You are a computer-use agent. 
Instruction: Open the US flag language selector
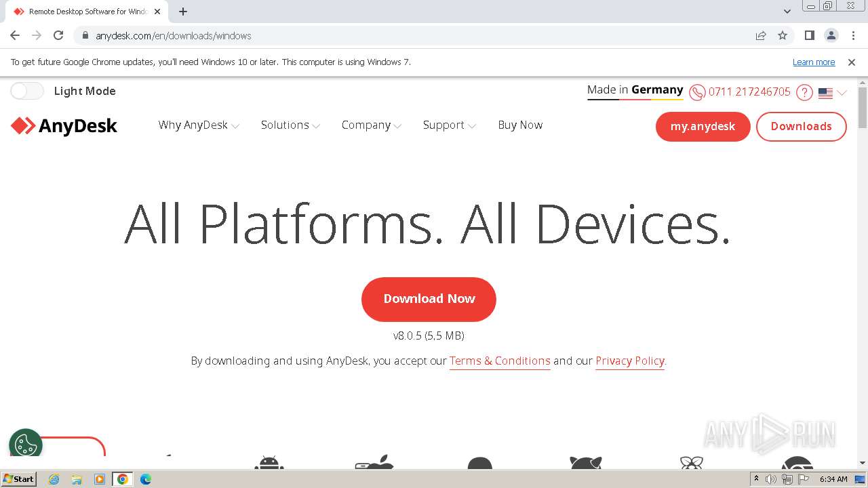point(832,93)
